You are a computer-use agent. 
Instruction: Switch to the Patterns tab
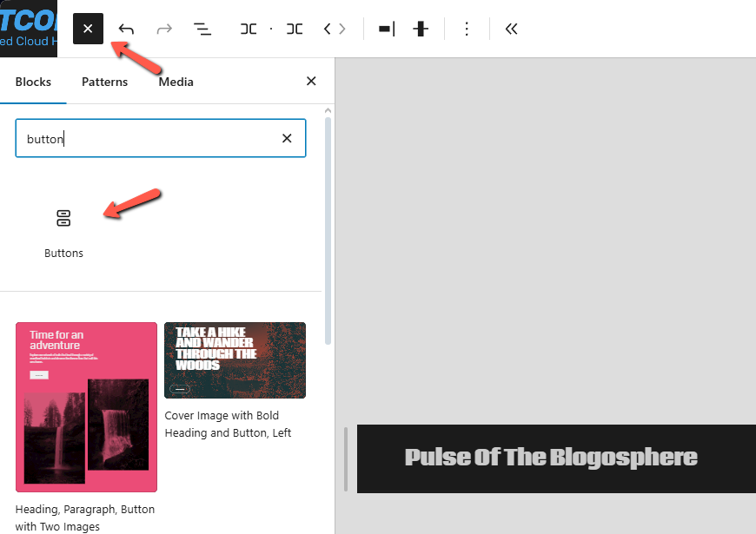[104, 82]
